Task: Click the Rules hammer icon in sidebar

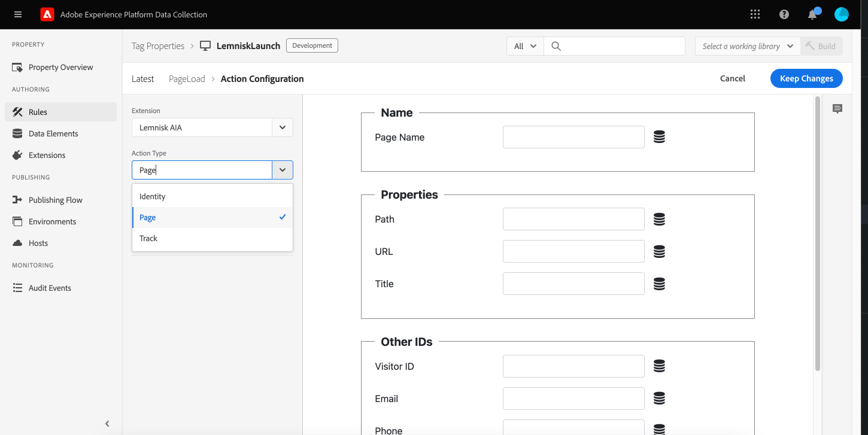Action: click(x=17, y=112)
